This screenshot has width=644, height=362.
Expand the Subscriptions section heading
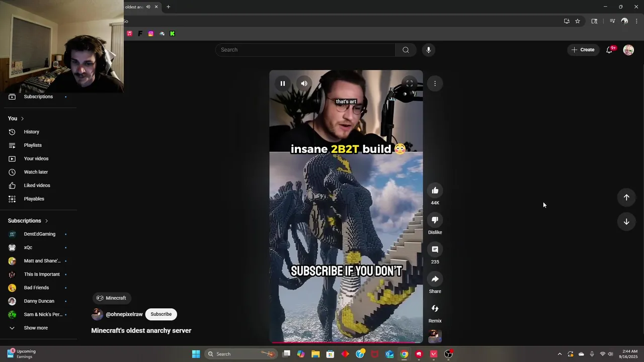click(28, 221)
